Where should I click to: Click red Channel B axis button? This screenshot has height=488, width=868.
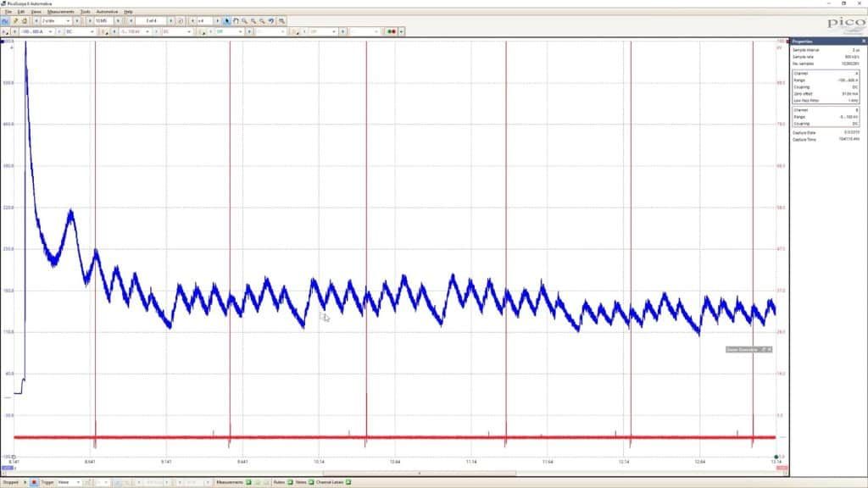[782, 468]
